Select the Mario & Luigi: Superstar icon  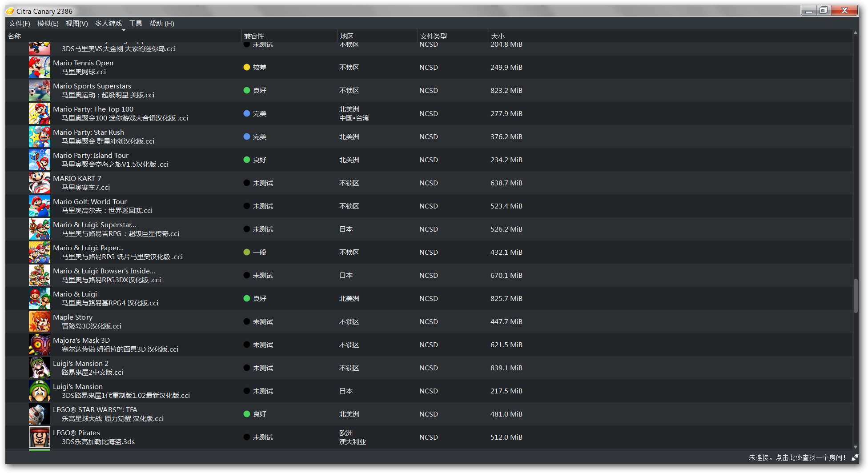coord(40,229)
